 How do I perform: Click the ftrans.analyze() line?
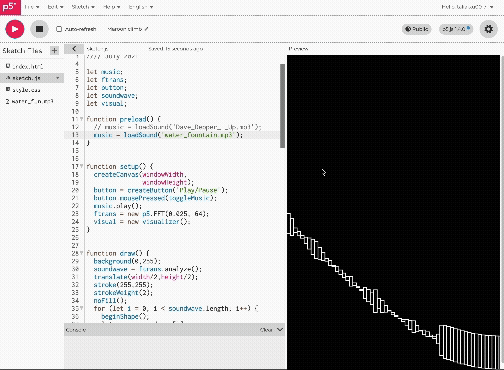coord(148,269)
